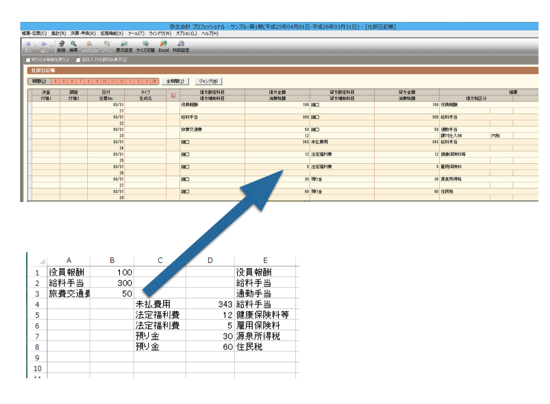Toggle the 絞り込み filter checkbox
This screenshot has height=404, width=550.
[x=28, y=60]
